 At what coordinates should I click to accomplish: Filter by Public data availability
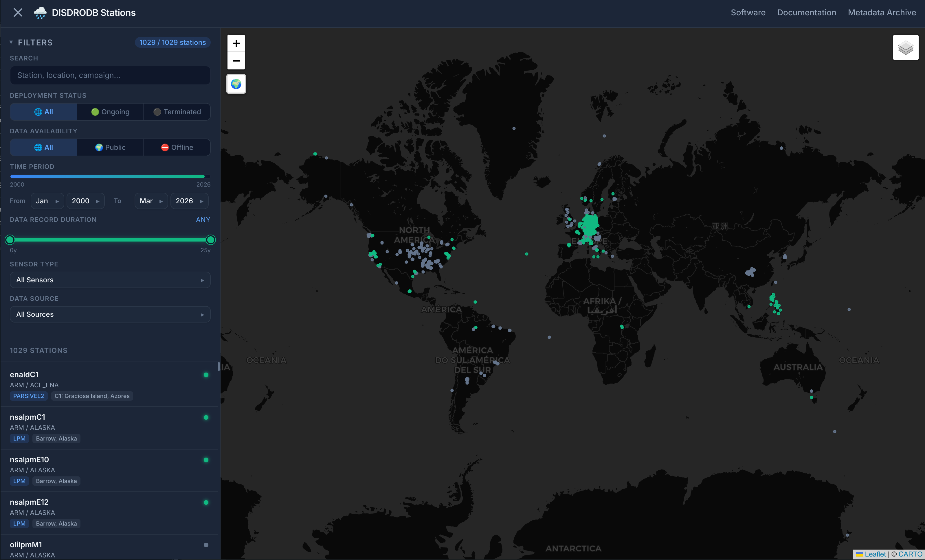point(110,148)
